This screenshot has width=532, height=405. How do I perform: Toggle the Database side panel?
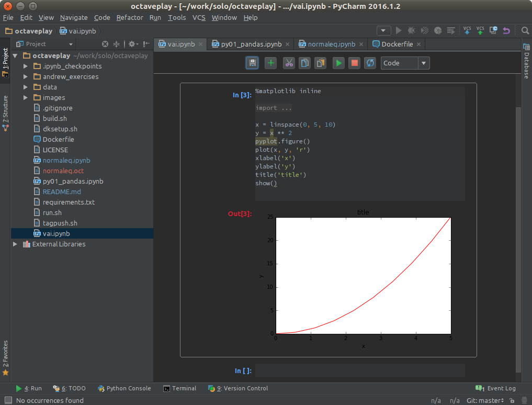coord(526,61)
